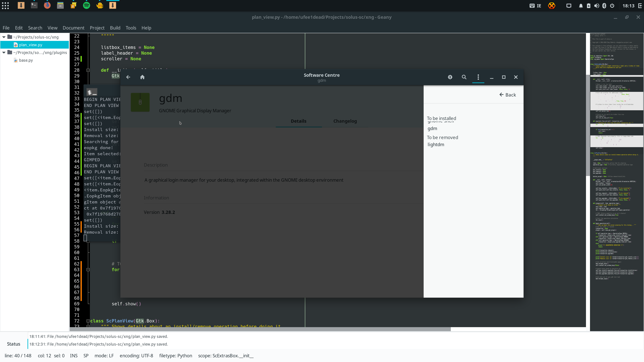Click the filetype Python status entry

click(x=175, y=355)
